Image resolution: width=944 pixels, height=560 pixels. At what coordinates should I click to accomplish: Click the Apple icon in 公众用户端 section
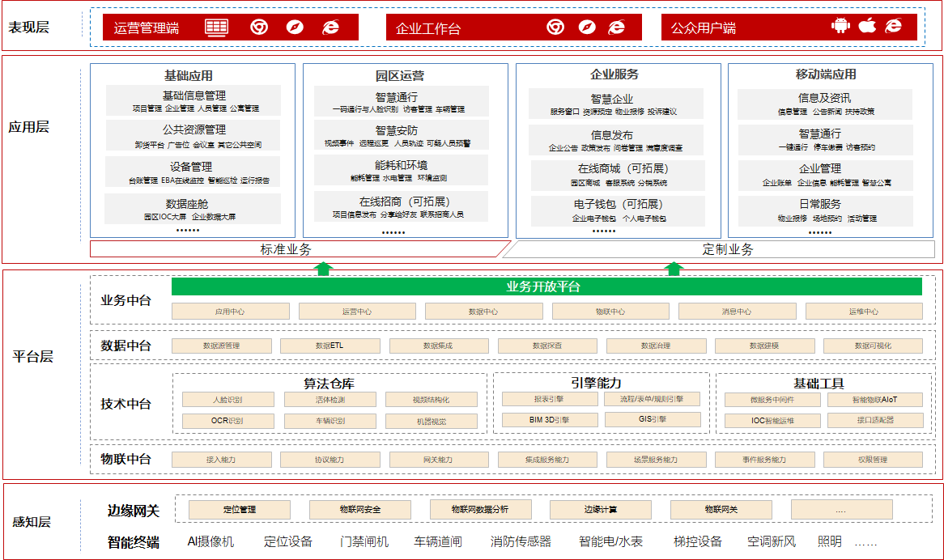point(867,25)
